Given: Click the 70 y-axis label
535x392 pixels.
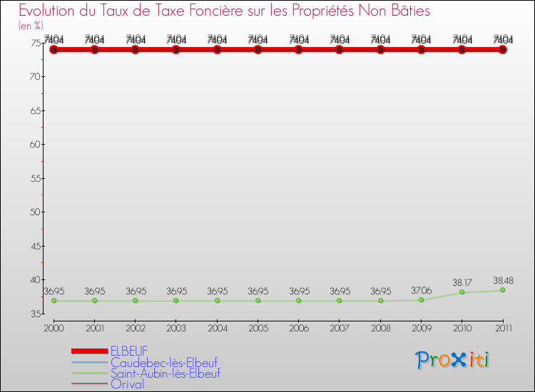Looking at the screenshot, I should (x=35, y=77).
